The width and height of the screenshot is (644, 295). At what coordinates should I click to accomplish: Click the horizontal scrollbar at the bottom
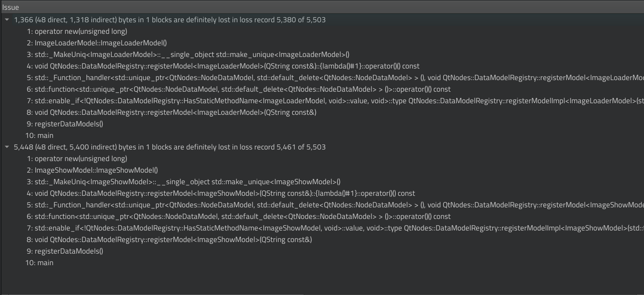pyautogui.click(x=151, y=293)
